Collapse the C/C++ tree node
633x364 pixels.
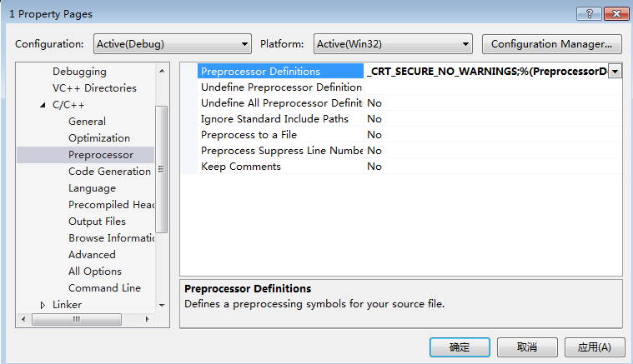(43, 105)
